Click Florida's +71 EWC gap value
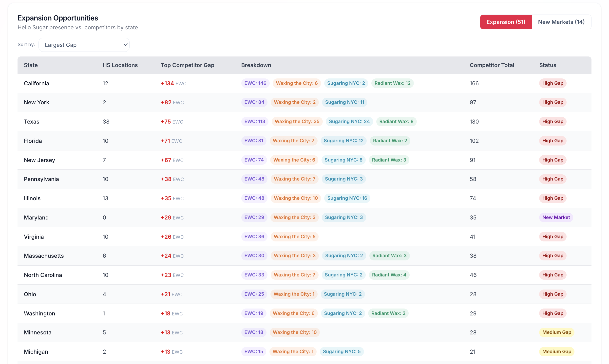This screenshot has height=364, width=609. coord(171,141)
